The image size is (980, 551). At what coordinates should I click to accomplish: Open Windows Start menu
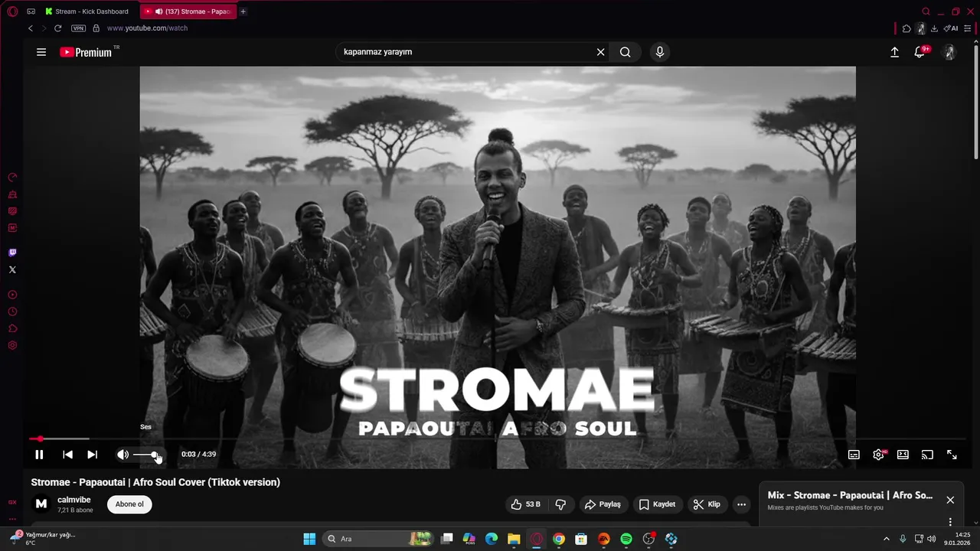[x=309, y=539]
